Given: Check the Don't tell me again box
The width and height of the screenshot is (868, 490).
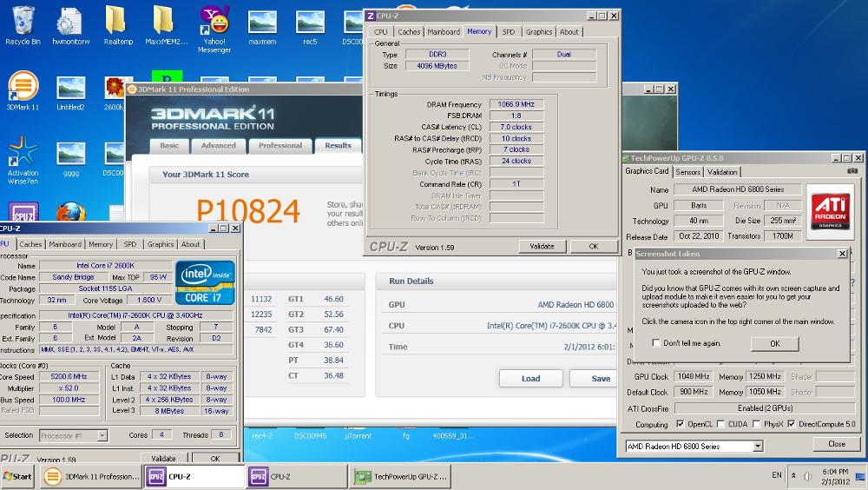Looking at the screenshot, I should [x=656, y=343].
